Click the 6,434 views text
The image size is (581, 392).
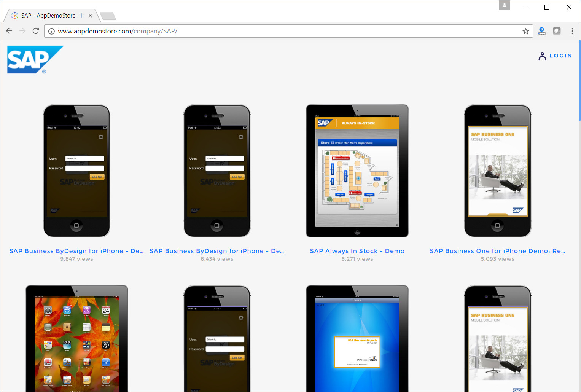(x=217, y=259)
